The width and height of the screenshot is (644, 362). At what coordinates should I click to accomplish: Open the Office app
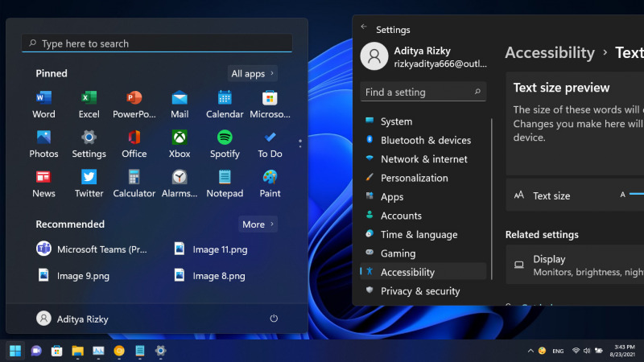click(x=134, y=144)
